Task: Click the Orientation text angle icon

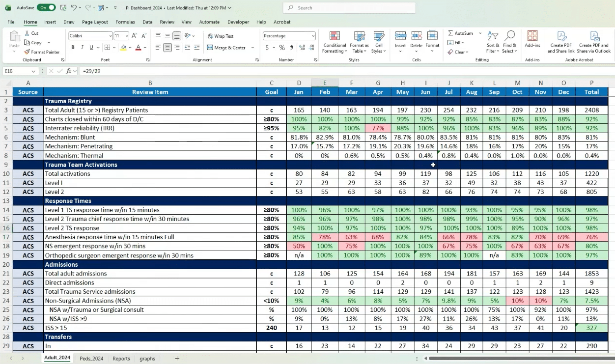Action: [187, 35]
